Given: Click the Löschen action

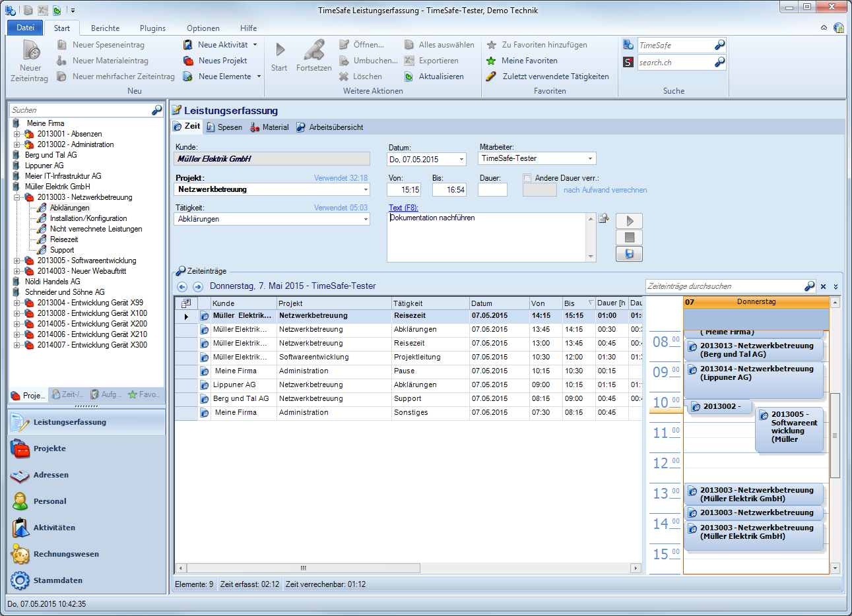Looking at the screenshot, I should point(360,77).
